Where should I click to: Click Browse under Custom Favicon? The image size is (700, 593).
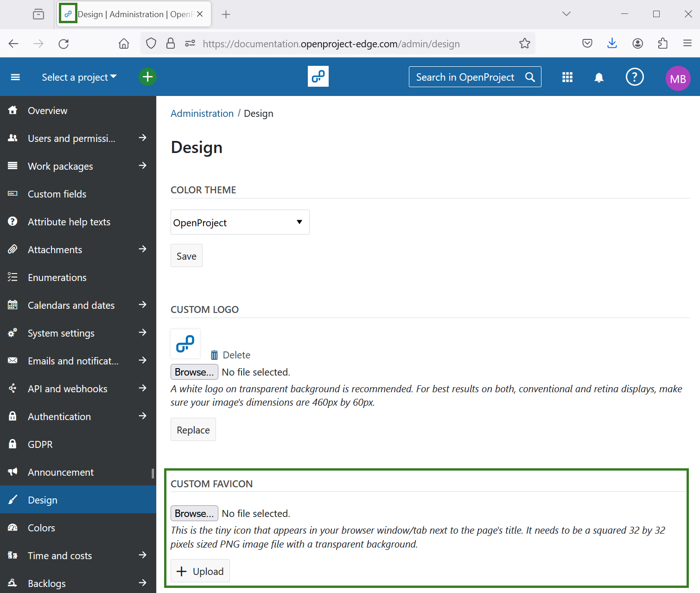[x=194, y=513]
